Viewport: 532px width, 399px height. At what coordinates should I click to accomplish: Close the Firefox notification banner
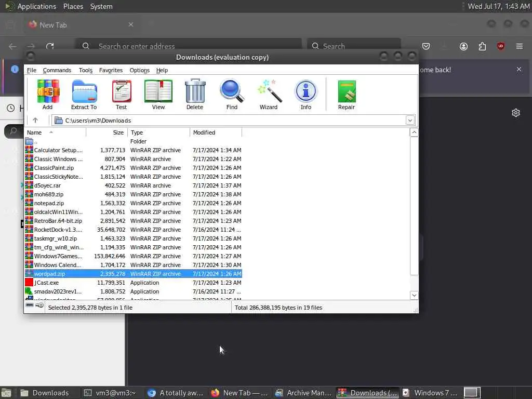pos(519,69)
